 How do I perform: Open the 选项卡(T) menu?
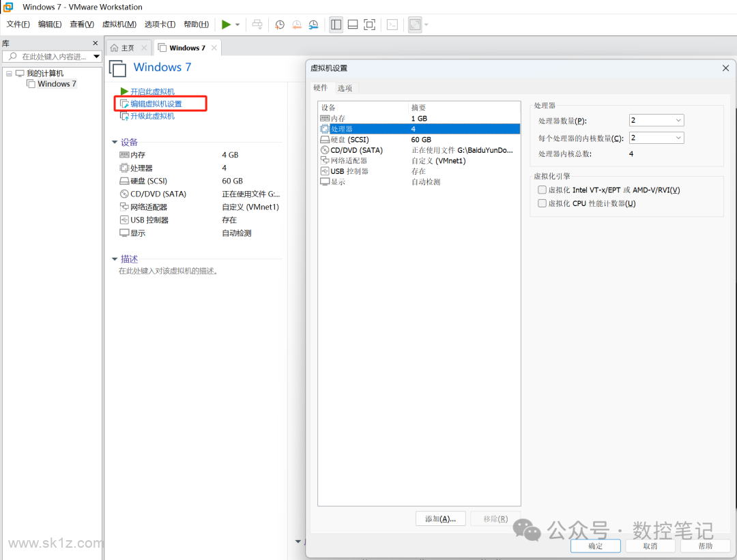pyautogui.click(x=160, y=25)
